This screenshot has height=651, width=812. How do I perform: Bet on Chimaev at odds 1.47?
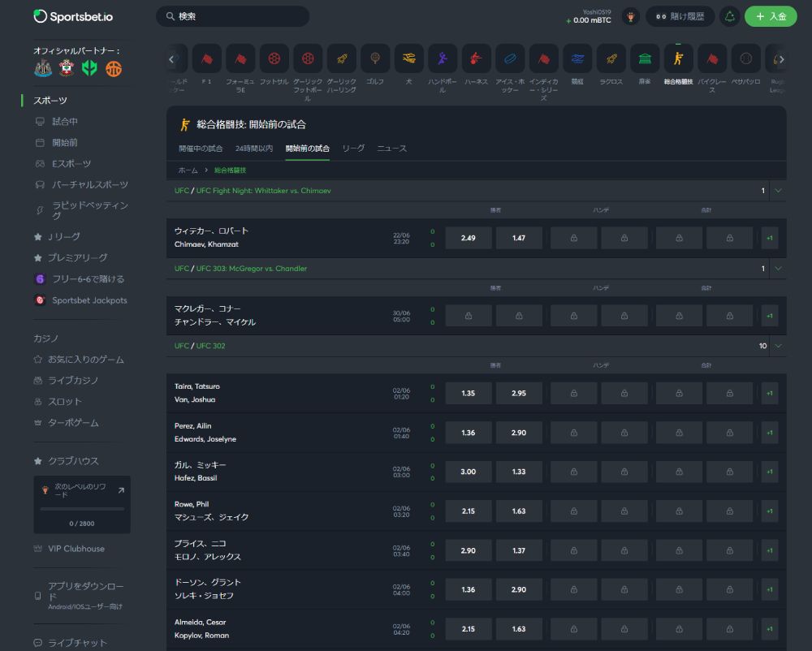click(519, 238)
